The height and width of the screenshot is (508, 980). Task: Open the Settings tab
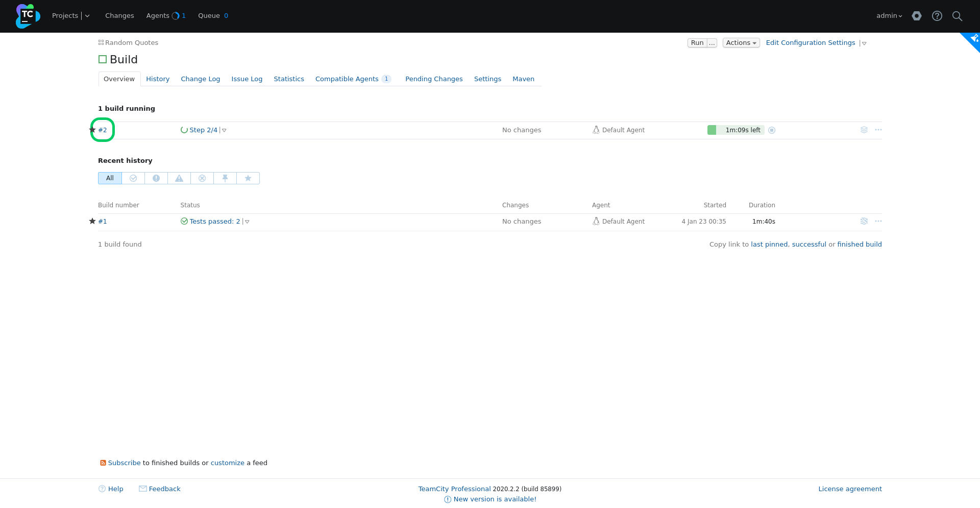(487, 79)
